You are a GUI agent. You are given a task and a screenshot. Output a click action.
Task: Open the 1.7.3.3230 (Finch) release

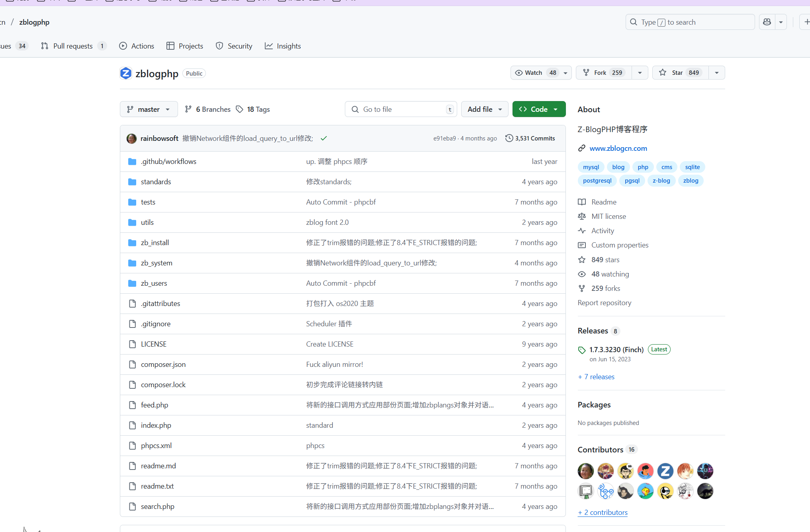pyautogui.click(x=616, y=349)
